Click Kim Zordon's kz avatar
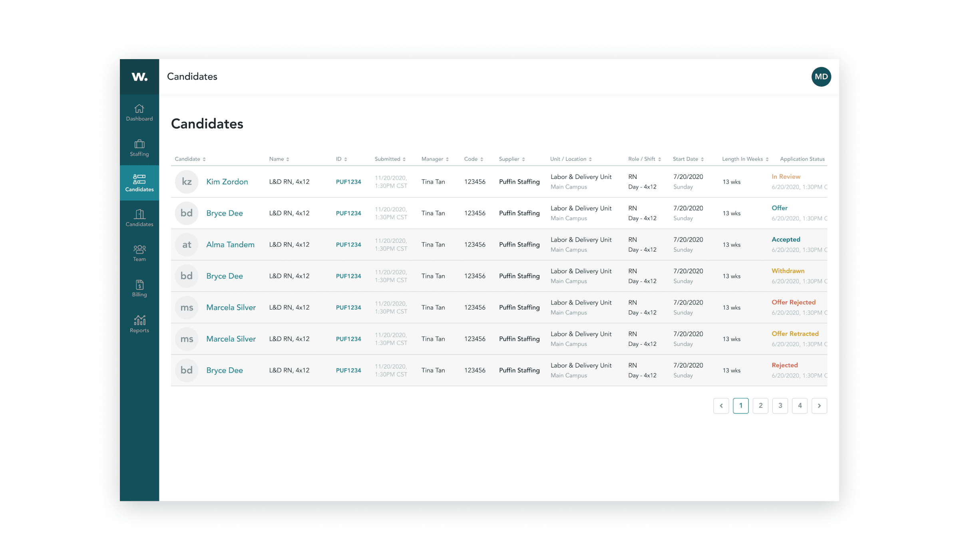 point(187,182)
